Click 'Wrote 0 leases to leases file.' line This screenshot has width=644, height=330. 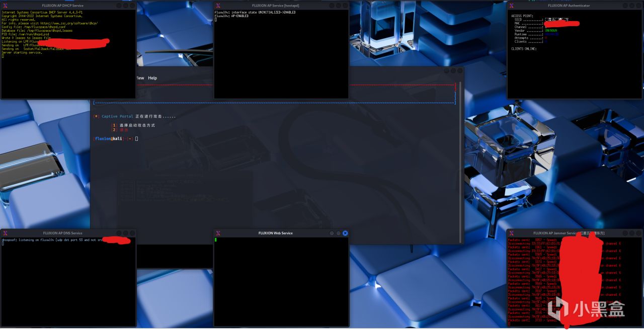(x=26, y=38)
